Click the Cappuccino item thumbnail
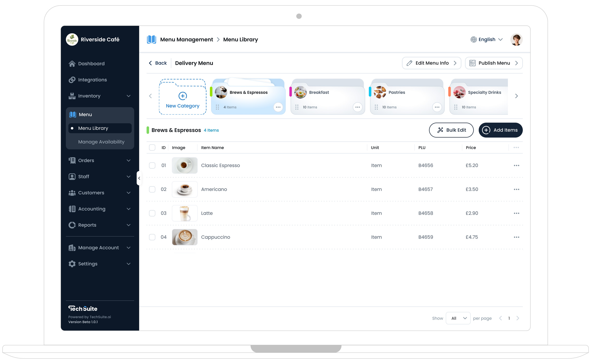Viewport: 591px width, 364px height. (184, 237)
